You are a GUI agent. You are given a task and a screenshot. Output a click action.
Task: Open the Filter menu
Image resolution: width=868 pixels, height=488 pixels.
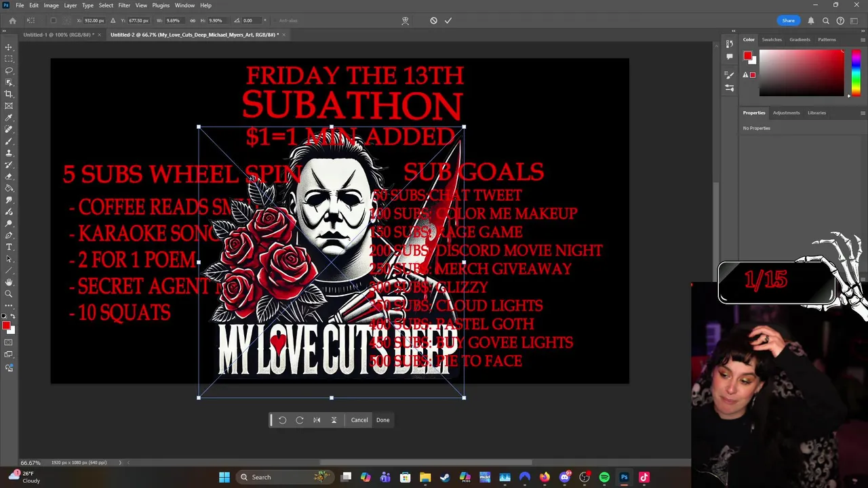tap(124, 5)
